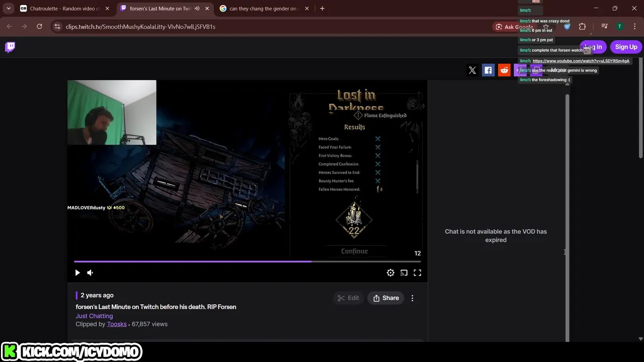Viewport: 644px width, 362px height.
Task: View site information icon
Action: coord(57,27)
